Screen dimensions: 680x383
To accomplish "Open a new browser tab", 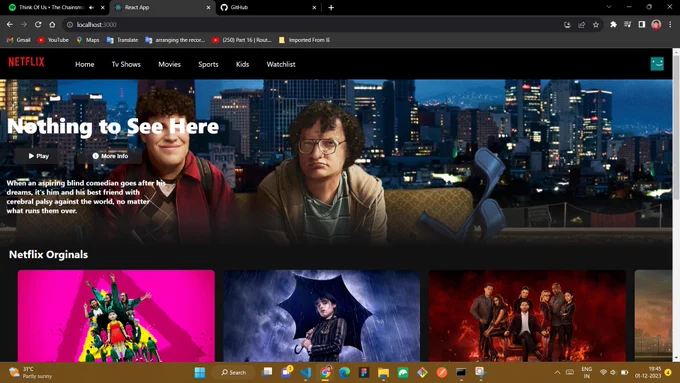I will pos(331,7).
